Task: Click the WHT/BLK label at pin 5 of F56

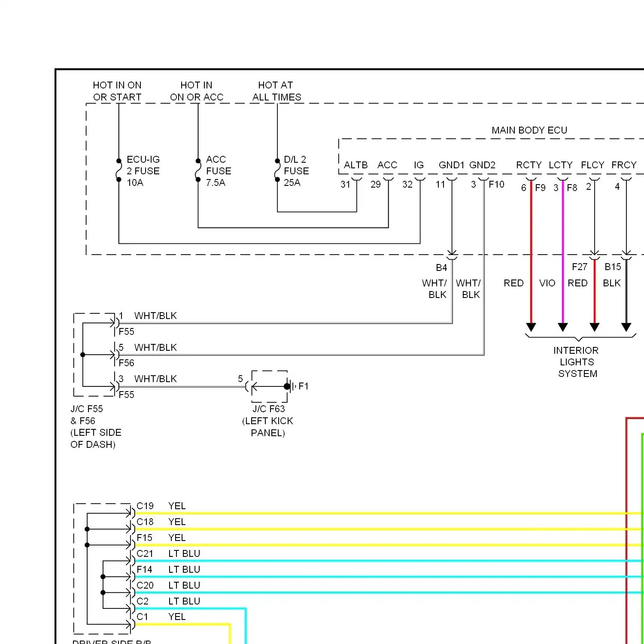Action: tap(155, 347)
